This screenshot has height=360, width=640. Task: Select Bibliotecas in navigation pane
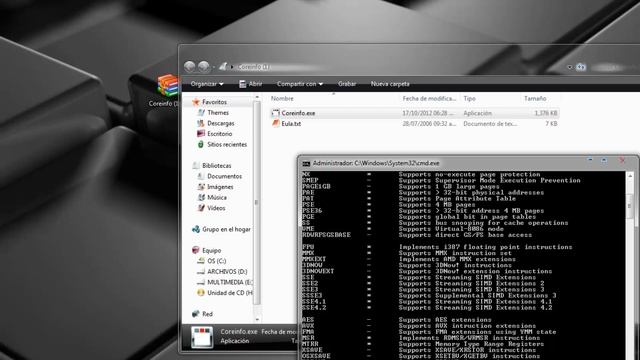pos(217,166)
